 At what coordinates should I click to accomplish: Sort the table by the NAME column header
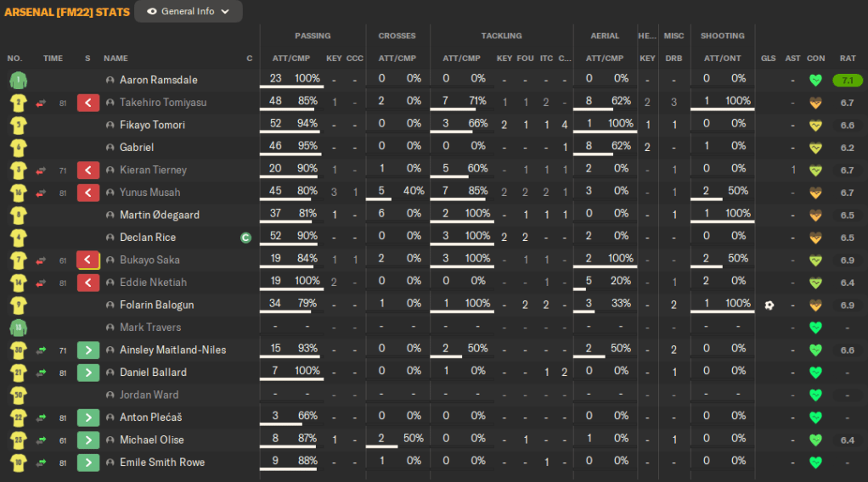pos(116,59)
